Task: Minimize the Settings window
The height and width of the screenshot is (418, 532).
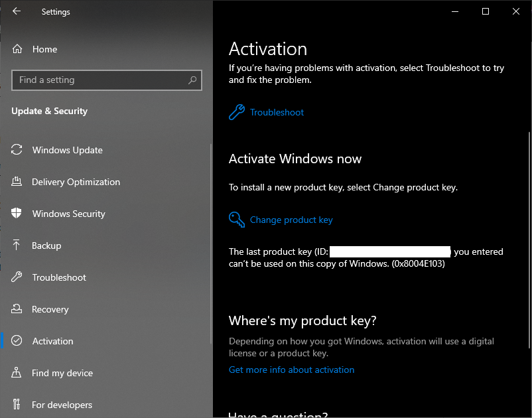Action: [455, 11]
